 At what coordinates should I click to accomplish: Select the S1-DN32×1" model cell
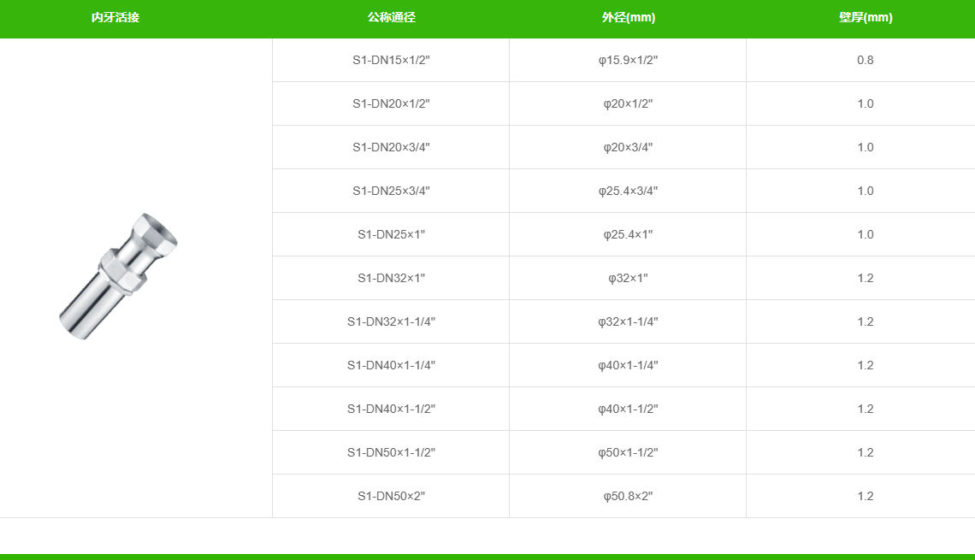click(391, 278)
